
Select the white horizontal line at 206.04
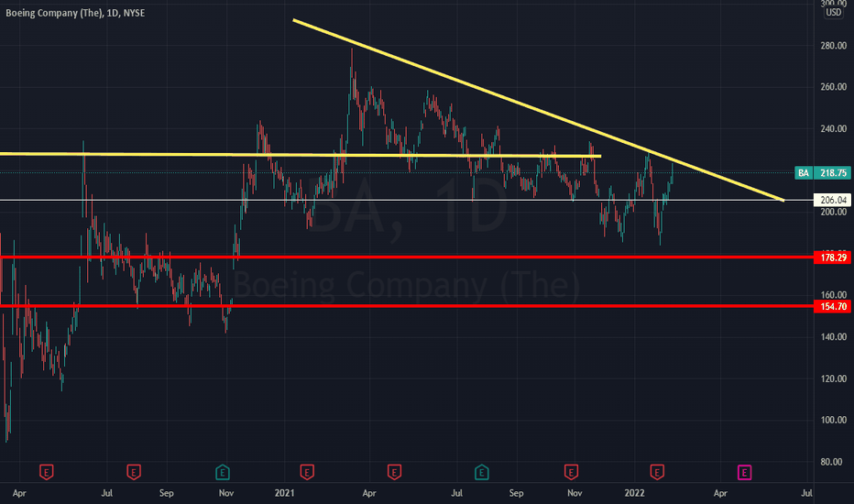(x=406, y=200)
